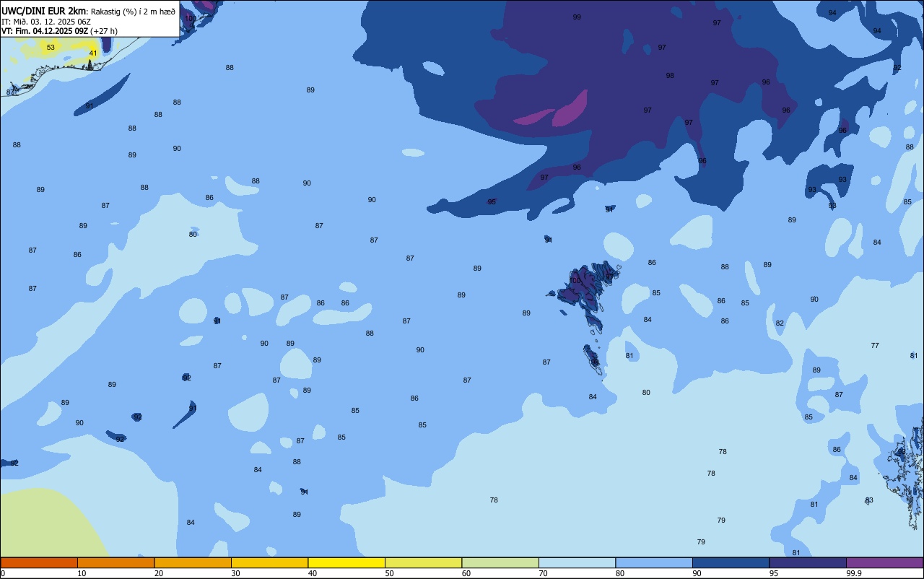Image resolution: width=924 pixels, height=579 pixels.
Task: Click the legend tick label '40'
Action: (x=313, y=573)
